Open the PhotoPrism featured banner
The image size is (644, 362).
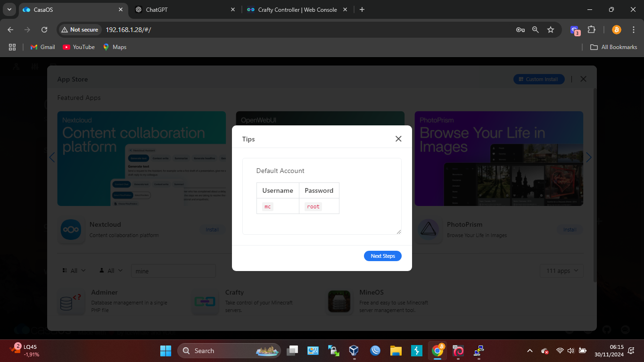[x=499, y=158]
